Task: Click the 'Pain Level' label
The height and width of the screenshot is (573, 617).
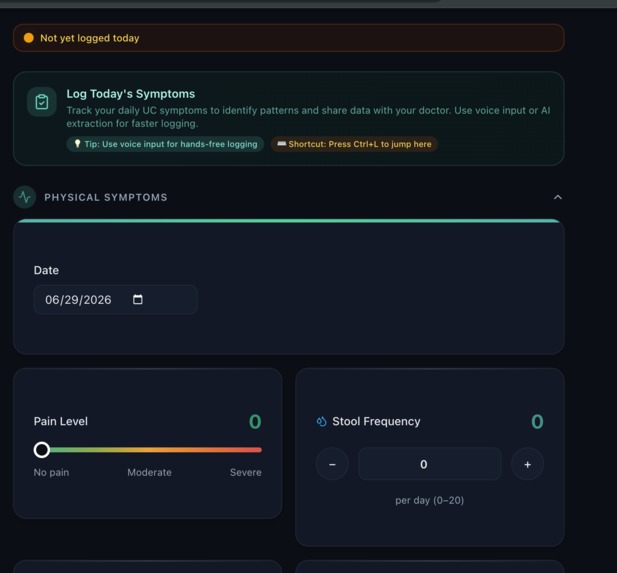Action: click(61, 421)
